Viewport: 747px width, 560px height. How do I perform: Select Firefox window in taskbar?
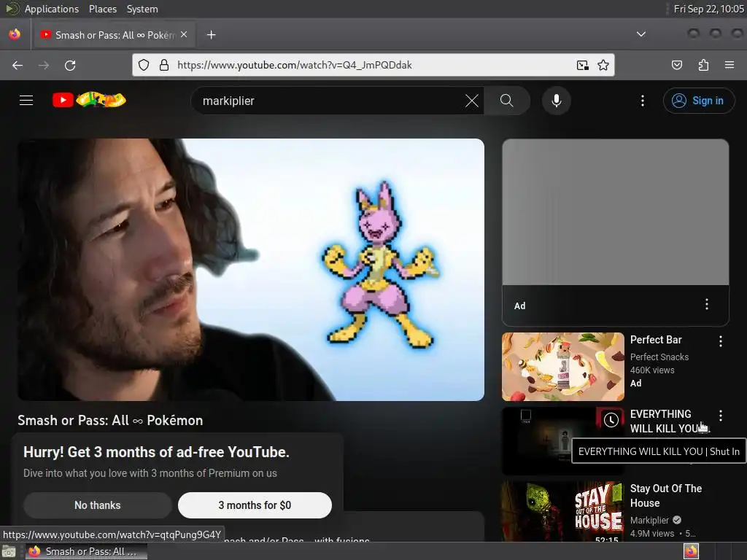coord(85,551)
